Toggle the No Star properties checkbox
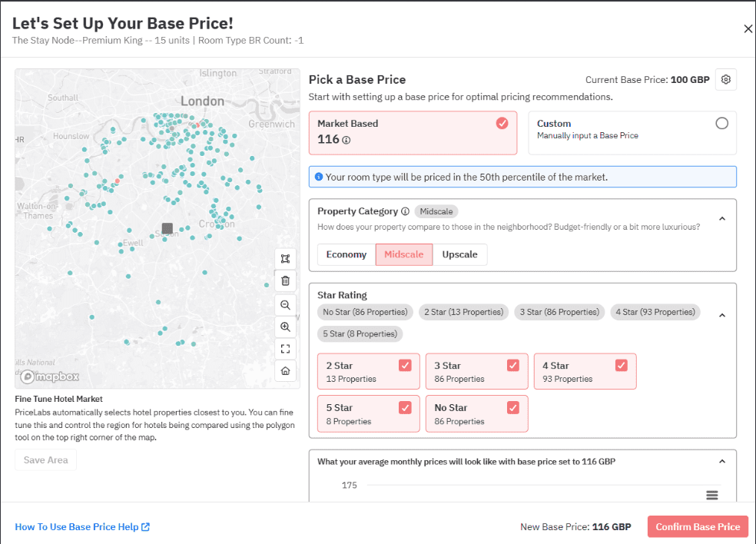This screenshot has width=756, height=544. (x=512, y=408)
